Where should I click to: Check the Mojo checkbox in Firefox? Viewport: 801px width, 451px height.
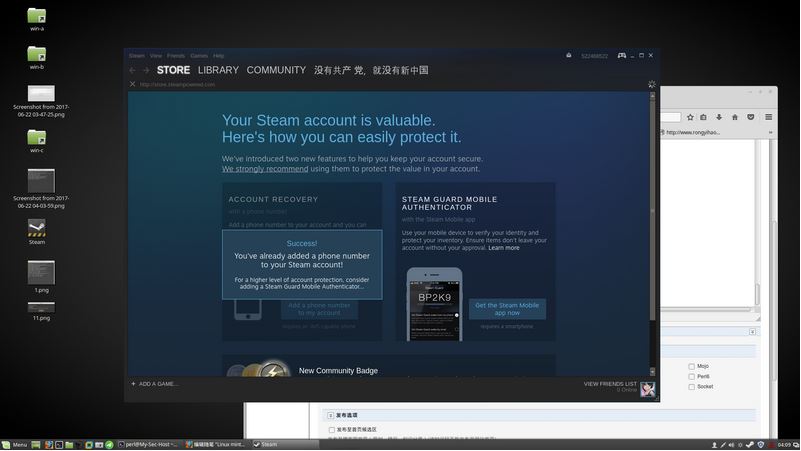(691, 366)
